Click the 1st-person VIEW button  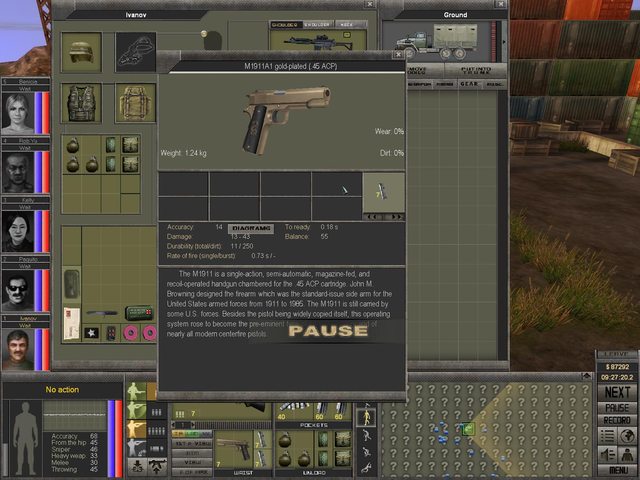[192, 443]
